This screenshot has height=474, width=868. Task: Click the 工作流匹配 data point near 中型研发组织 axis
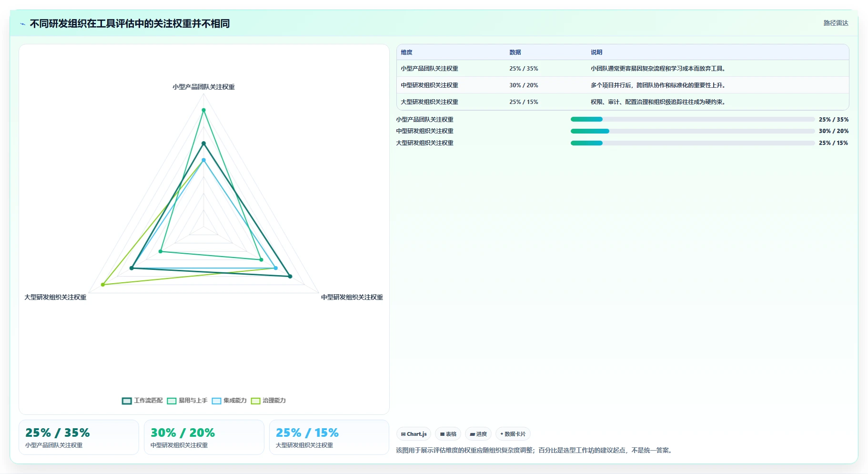290,276
